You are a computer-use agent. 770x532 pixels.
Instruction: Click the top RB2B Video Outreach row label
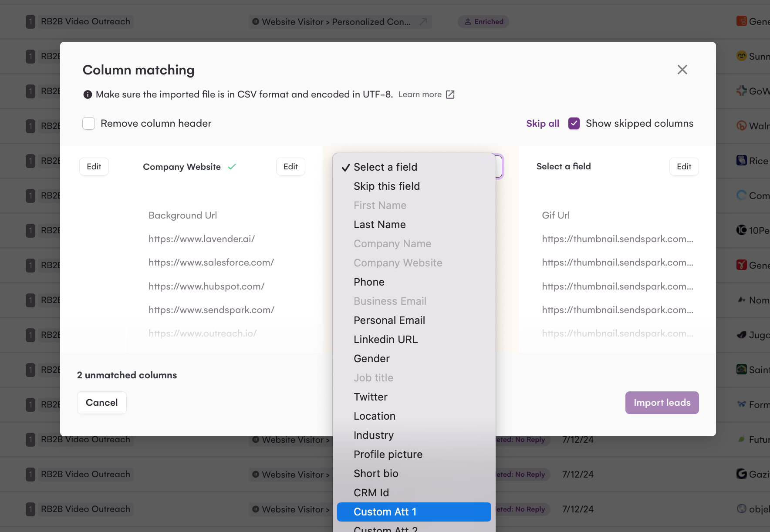85,22
